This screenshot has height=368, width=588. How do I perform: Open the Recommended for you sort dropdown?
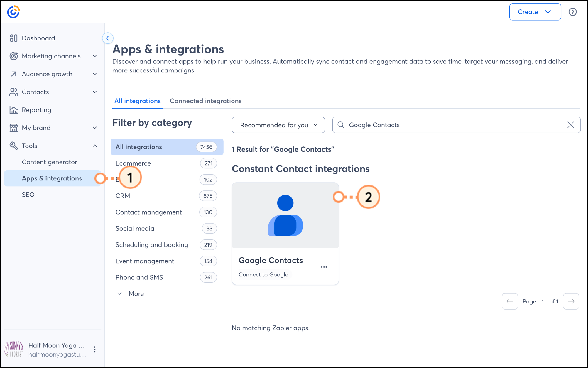click(278, 125)
